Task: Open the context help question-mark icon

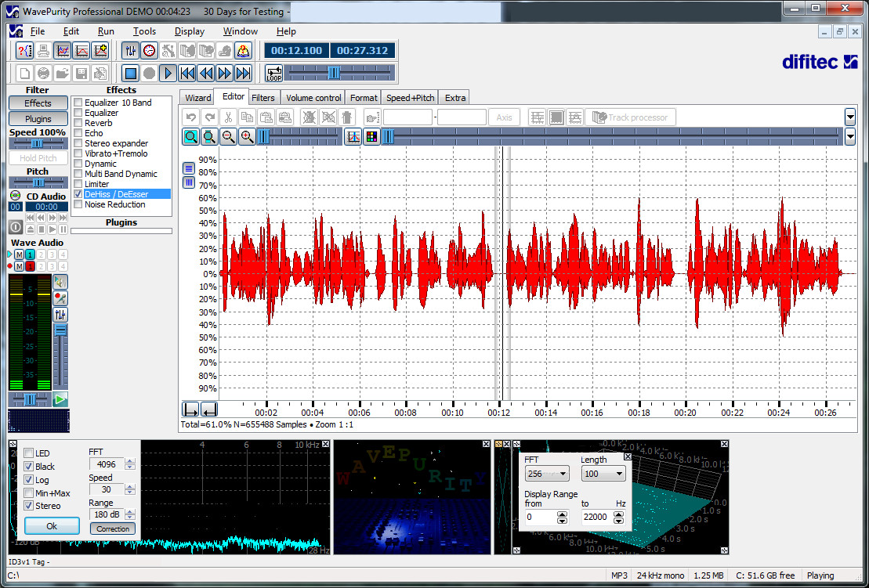Action: pos(25,51)
